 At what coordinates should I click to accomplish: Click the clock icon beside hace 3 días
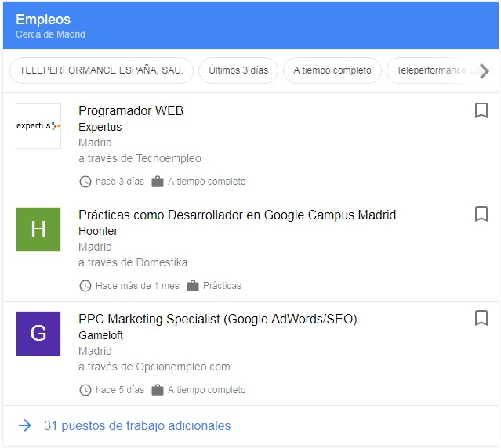coord(85,182)
